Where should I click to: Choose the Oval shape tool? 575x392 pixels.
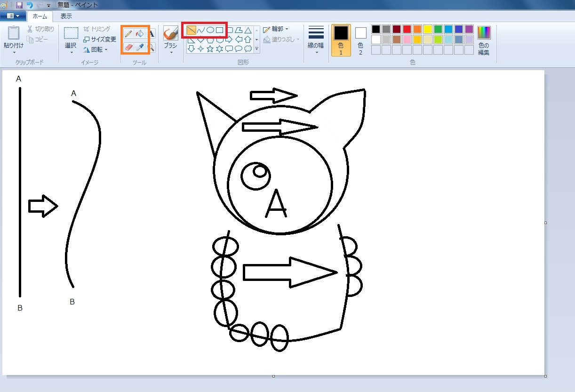(210, 31)
